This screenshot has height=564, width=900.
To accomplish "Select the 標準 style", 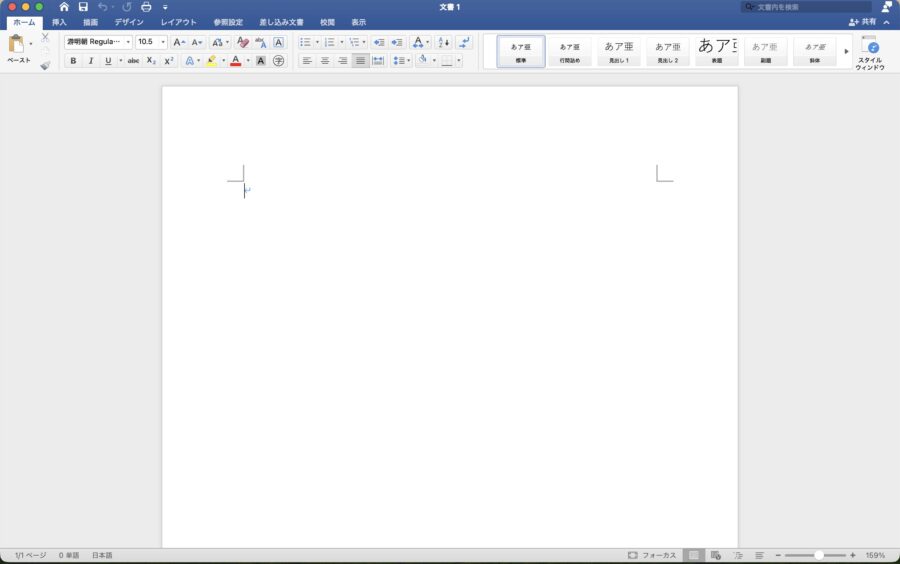I will [x=521, y=52].
